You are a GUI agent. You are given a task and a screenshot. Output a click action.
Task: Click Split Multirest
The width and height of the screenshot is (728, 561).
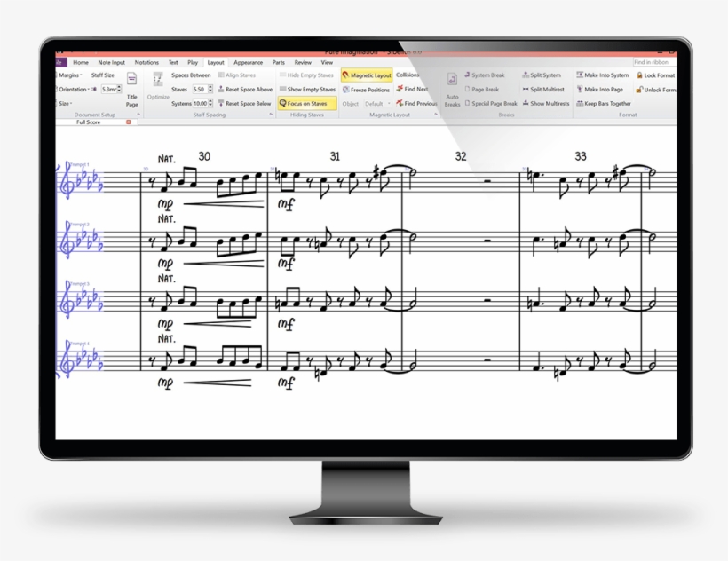[x=543, y=89]
